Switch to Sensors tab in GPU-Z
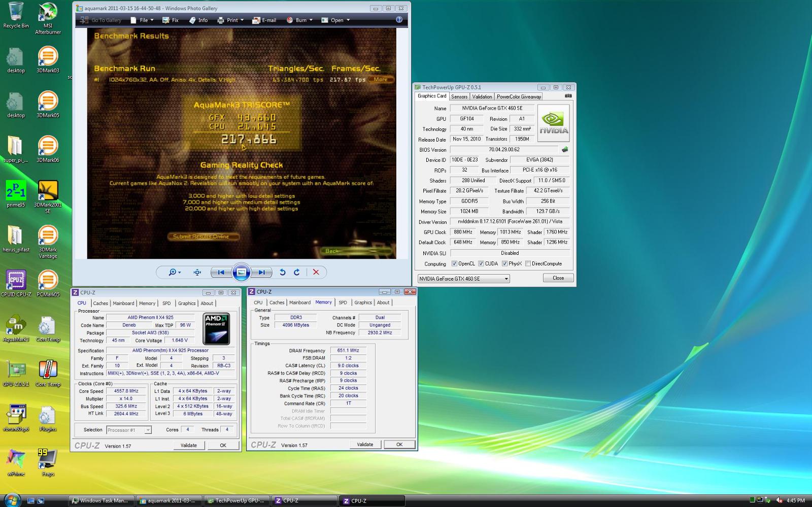The image size is (812, 507). pos(459,96)
